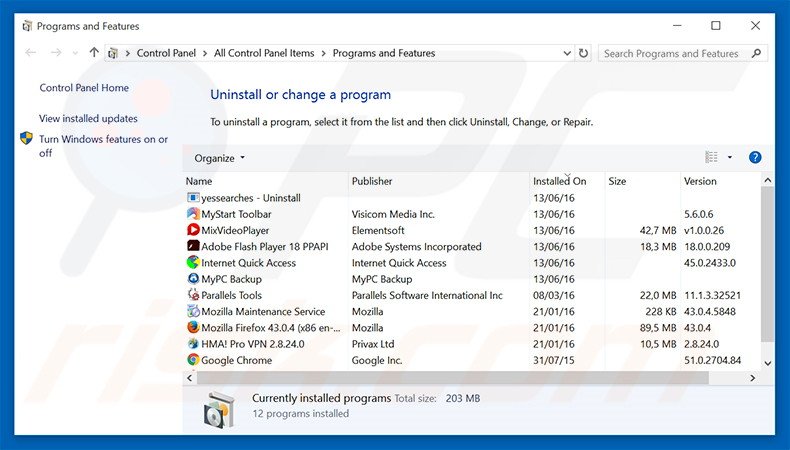Click the MyPC Backup icon
This screenshot has height=450, width=790.
(193, 279)
